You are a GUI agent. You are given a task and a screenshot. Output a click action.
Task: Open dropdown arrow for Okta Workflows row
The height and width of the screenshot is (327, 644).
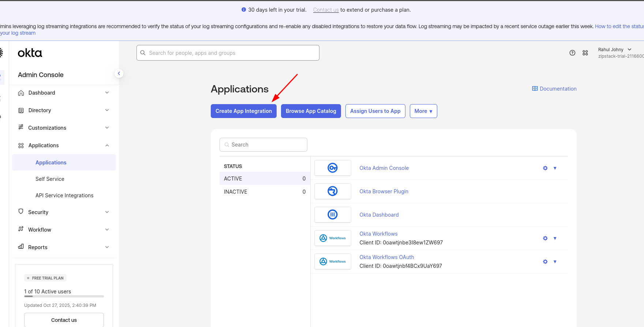pos(555,238)
